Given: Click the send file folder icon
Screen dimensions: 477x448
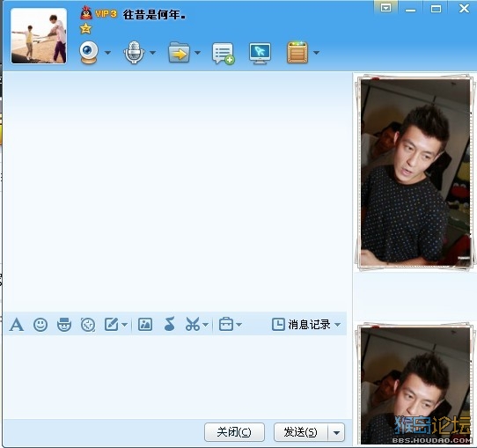Looking at the screenshot, I should [x=179, y=53].
